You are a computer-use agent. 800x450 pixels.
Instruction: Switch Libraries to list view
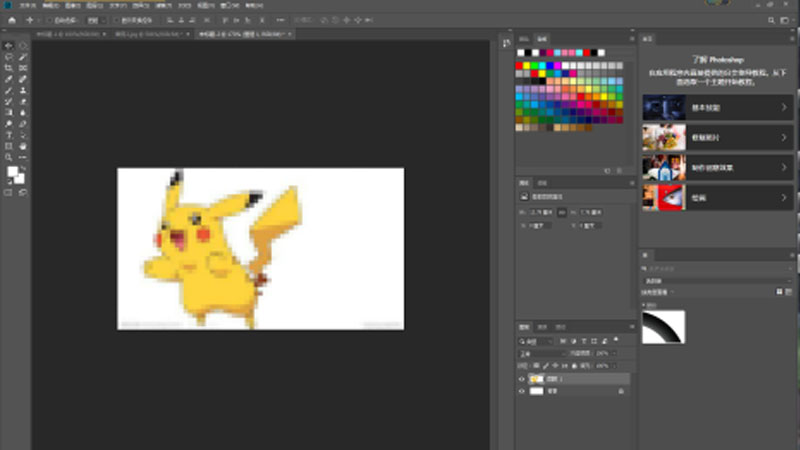point(789,292)
